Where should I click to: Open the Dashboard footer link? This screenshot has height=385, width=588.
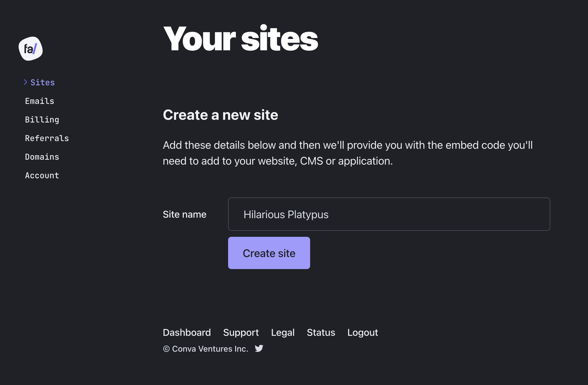tap(187, 332)
